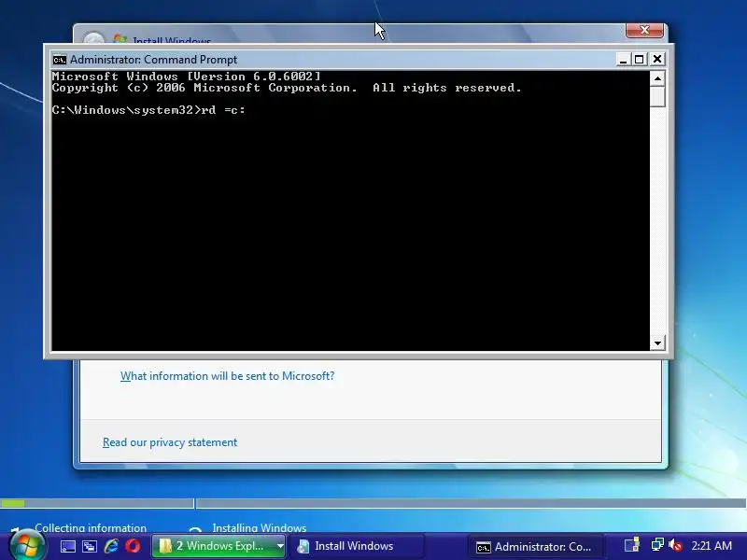Click the Command Prompt scrollbar down arrow
This screenshot has width=747, height=560.
657,343
